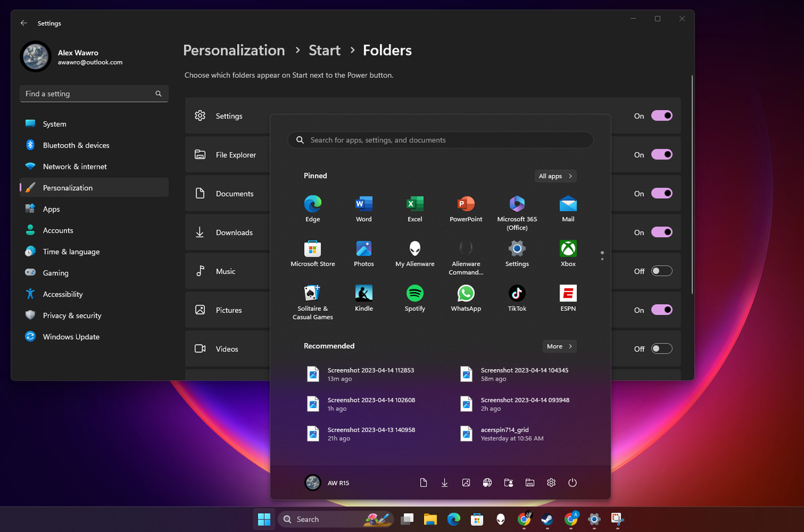Show More recommended items
The height and width of the screenshot is (532, 804).
click(x=559, y=346)
